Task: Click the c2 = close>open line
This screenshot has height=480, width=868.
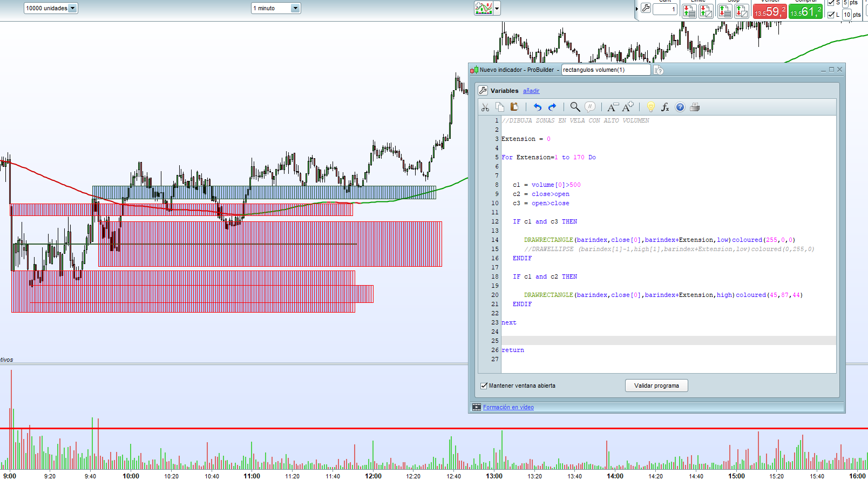Action: [x=541, y=194]
